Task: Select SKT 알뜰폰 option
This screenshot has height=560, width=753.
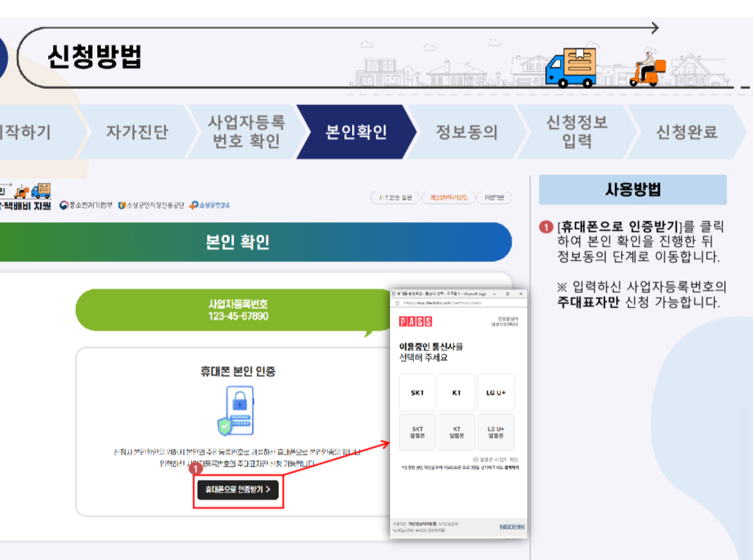Action: tap(417, 433)
